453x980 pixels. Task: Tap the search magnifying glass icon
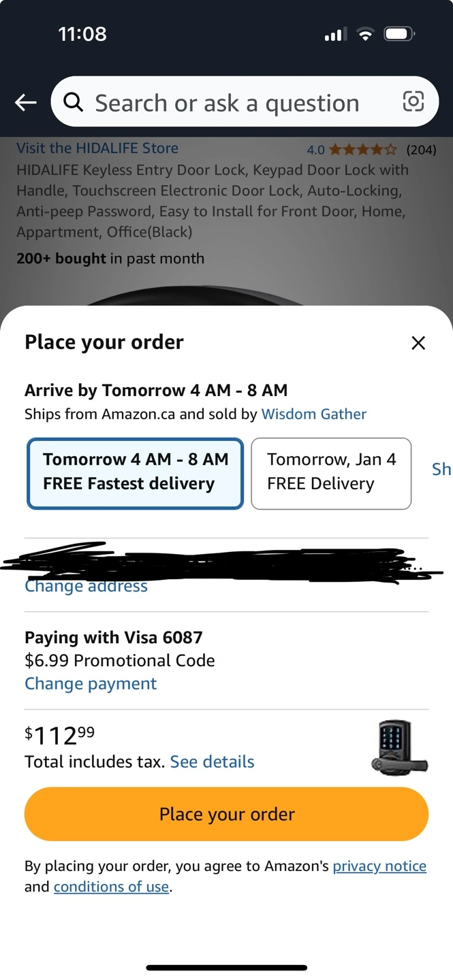coord(73,103)
